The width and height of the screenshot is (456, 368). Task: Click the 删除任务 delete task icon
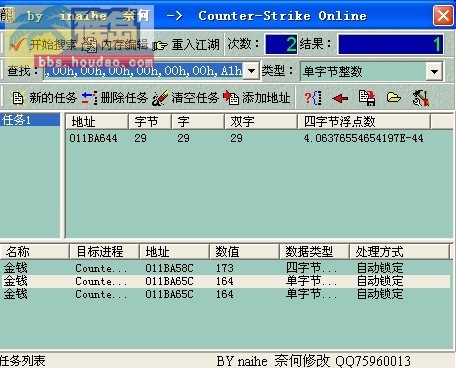[89, 98]
